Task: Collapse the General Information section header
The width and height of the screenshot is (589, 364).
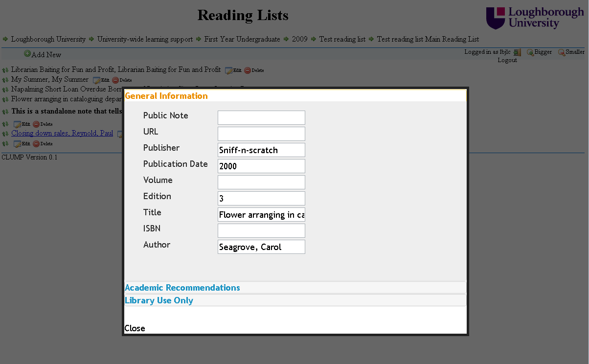Action: pos(166,96)
